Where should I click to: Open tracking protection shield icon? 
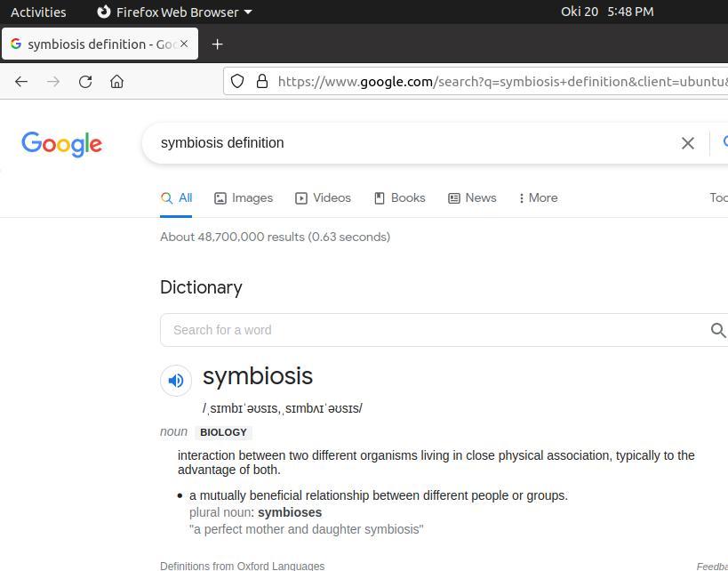click(x=237, y=81)
